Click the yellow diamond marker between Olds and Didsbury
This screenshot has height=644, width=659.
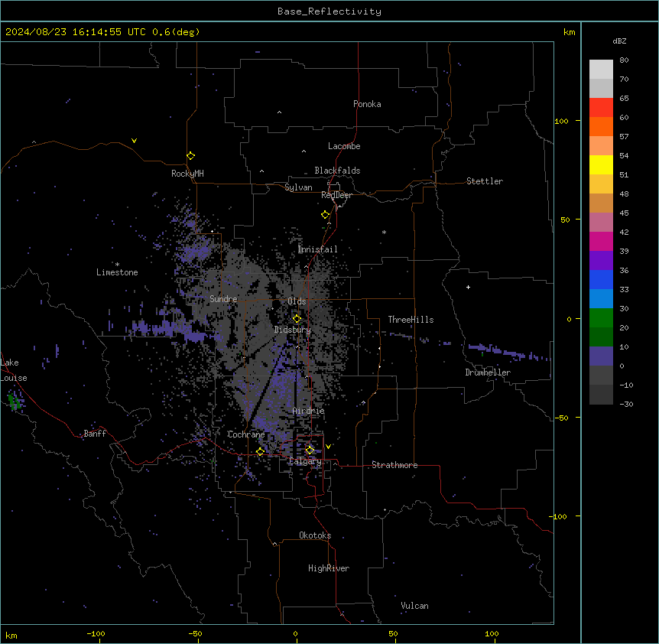[297, 319]
